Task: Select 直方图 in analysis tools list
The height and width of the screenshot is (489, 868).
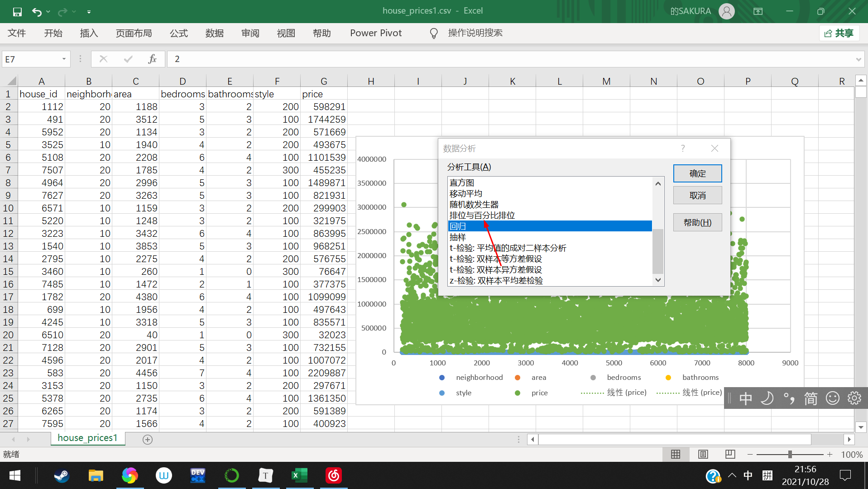Action: point(550,183)
